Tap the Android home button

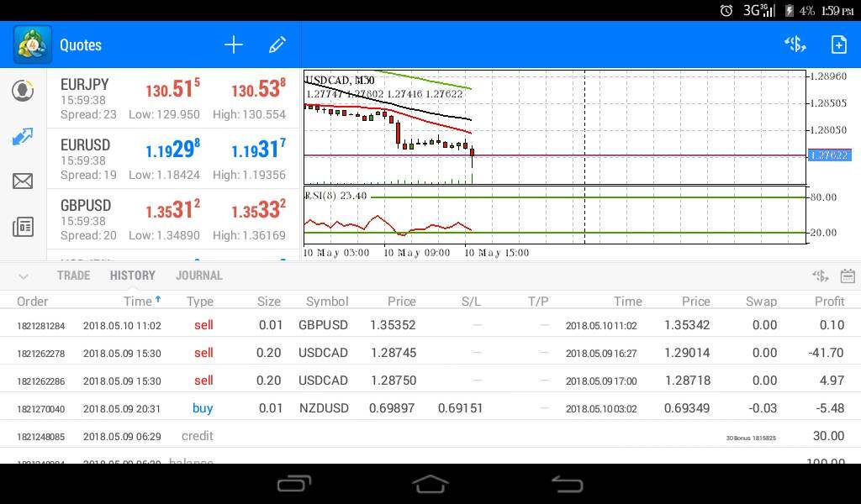[430, 484]
